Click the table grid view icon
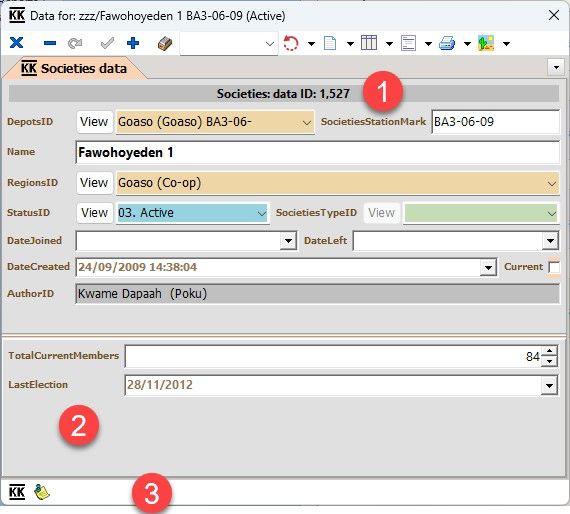 [x=369, y=43]
